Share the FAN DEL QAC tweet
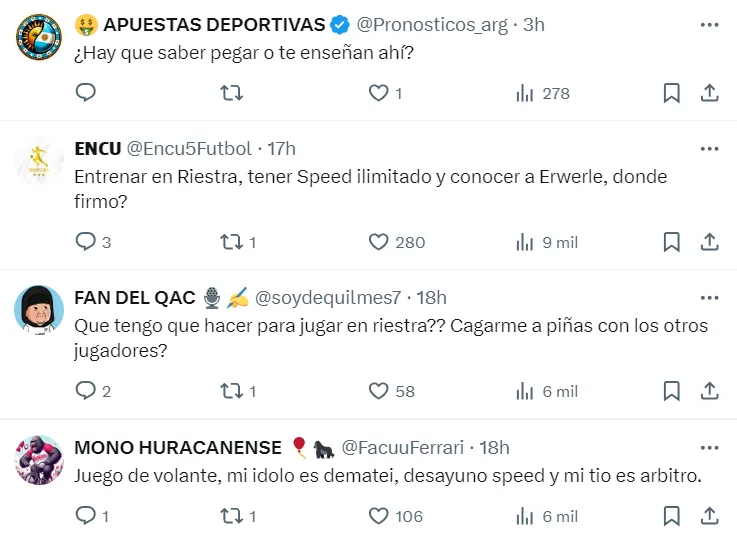 pos(709,391)
